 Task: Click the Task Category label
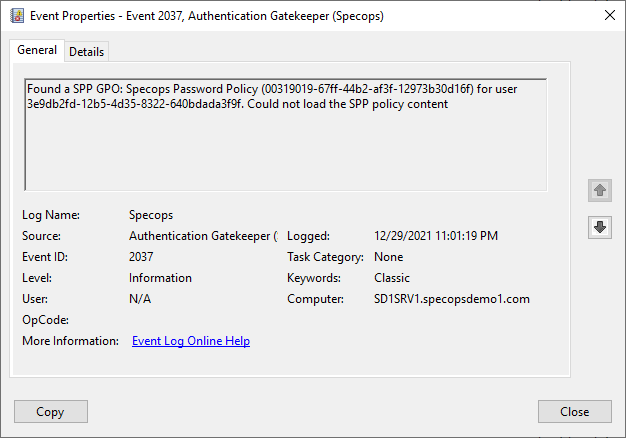click(x=325, y=257)
